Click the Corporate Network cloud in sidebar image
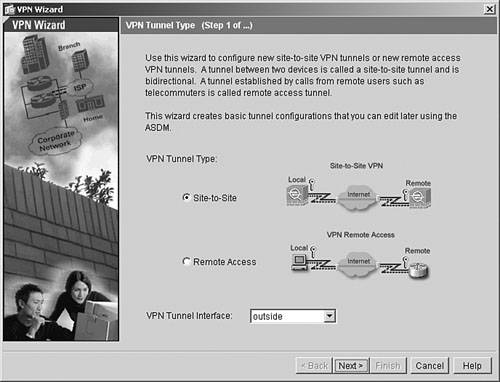Screen dimensions: 500x382 coord(55,141)
